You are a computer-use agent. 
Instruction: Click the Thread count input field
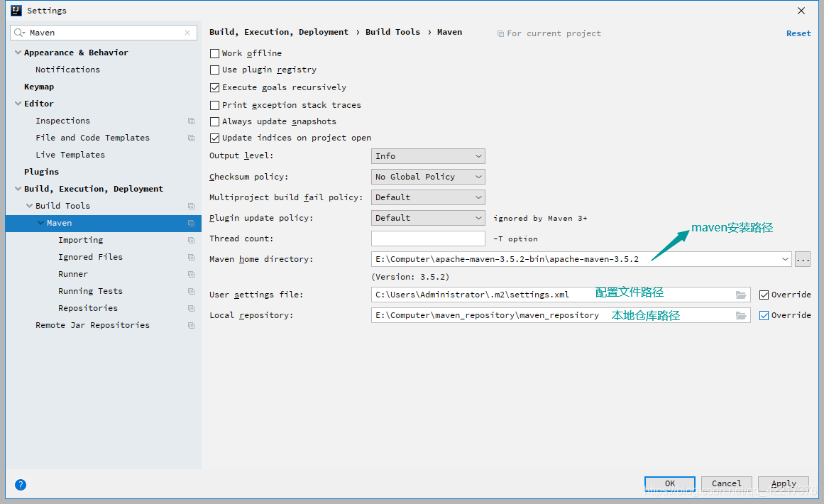428,239
